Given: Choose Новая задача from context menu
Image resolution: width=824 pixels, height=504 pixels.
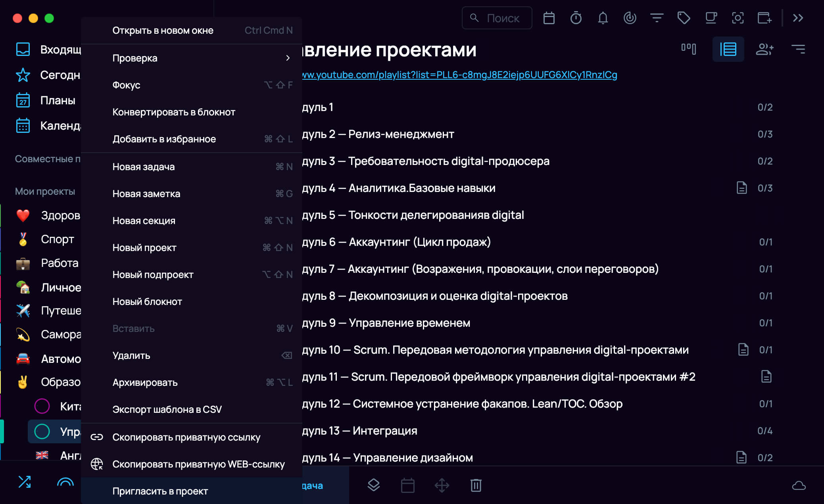Looking at the screenshot, I should (144, 167).
